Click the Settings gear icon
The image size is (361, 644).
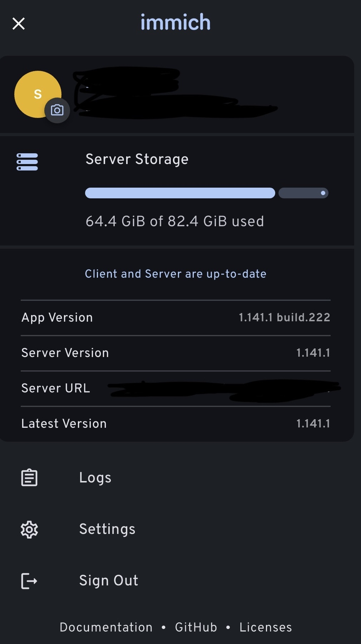pyautogui.click(x=29, y=529)
